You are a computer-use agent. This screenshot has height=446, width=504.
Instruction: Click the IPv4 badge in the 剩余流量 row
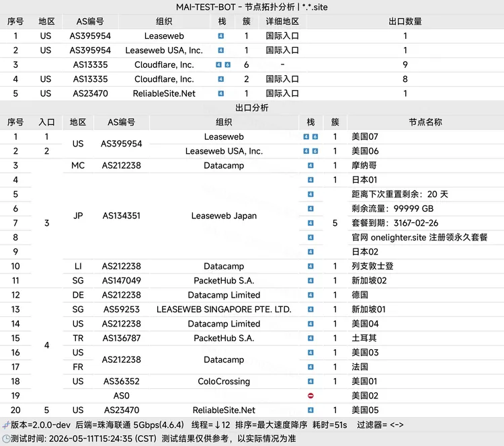[x=310, y=208]
